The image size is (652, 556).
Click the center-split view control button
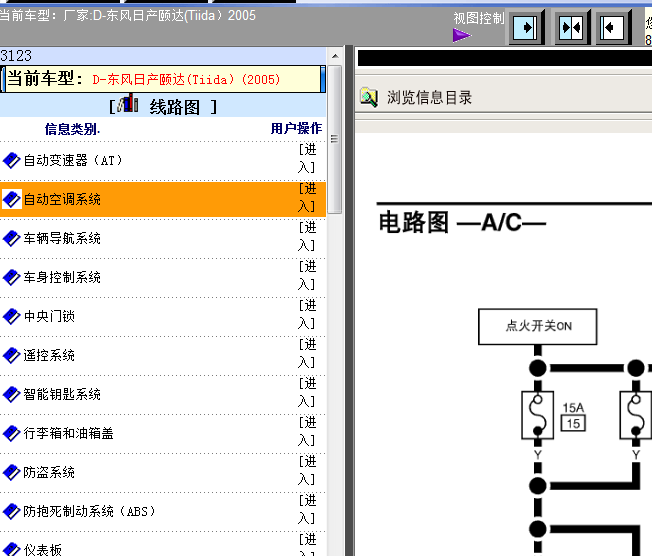point(571,28)
